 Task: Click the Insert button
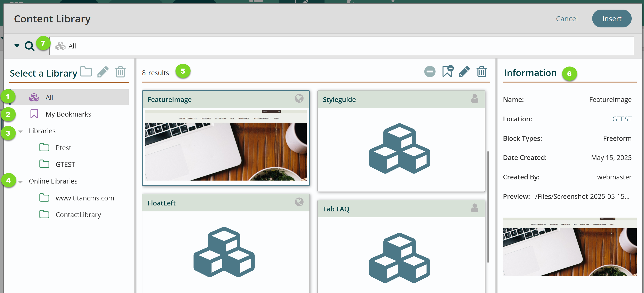[x=612, y=19]
